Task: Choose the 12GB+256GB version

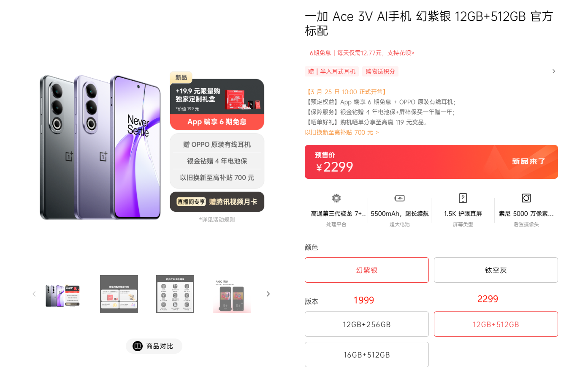Action: point(367,324)
